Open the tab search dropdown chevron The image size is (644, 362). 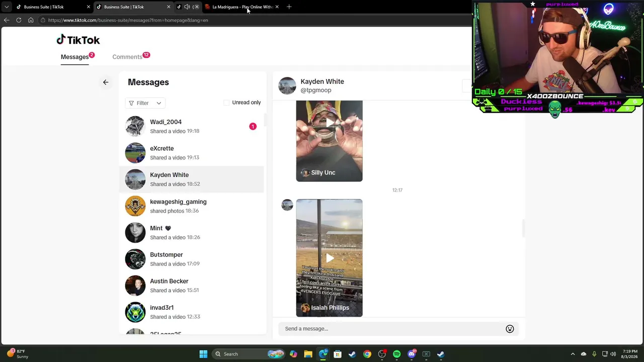point(7,7)
